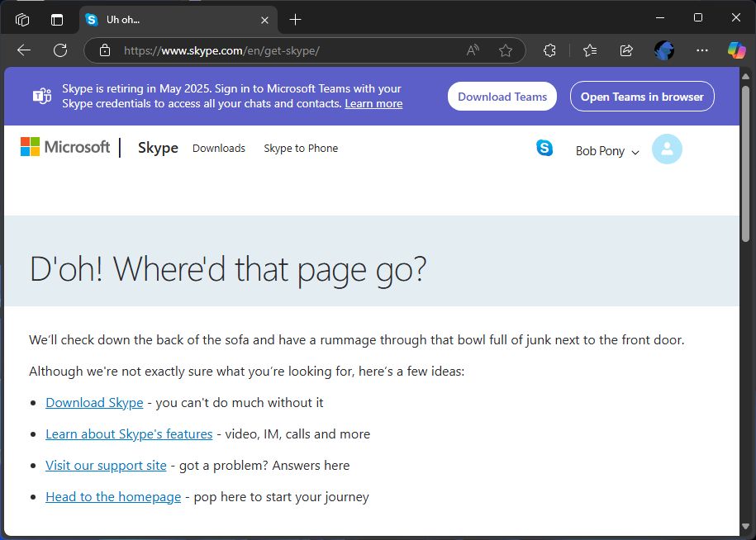Screen dimensions: 756x540
Task: Click the Download Teams button
Action: pos(502,96)
